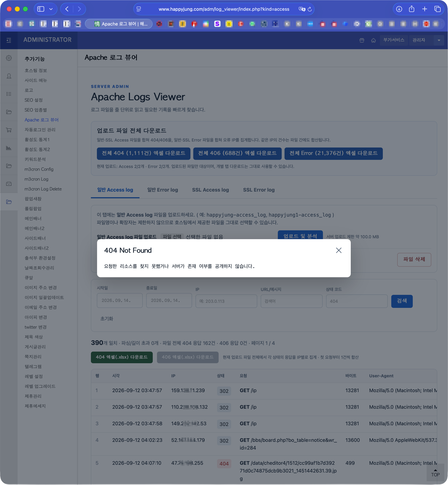The height and width of the screenshot is (485, 448).
Task: Switch to the 일반 Error log tab
Action: (x=162, y=190)
